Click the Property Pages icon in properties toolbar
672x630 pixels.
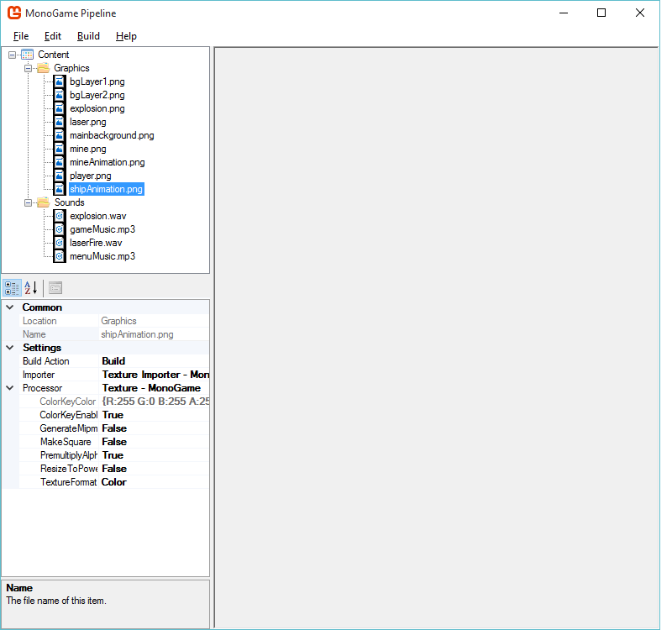tap(54, 287)
